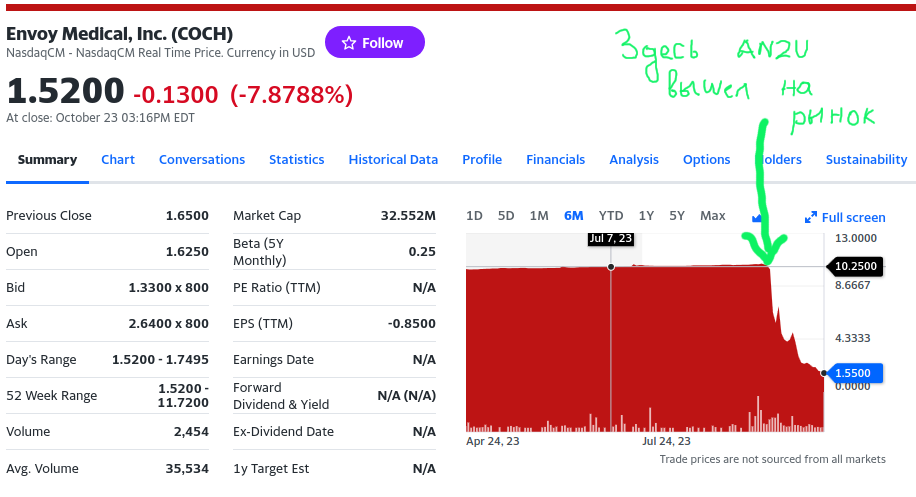This screenshot has height=497, width=916.
Task: Open the Summary tab
Action: [x=47, y=159]
